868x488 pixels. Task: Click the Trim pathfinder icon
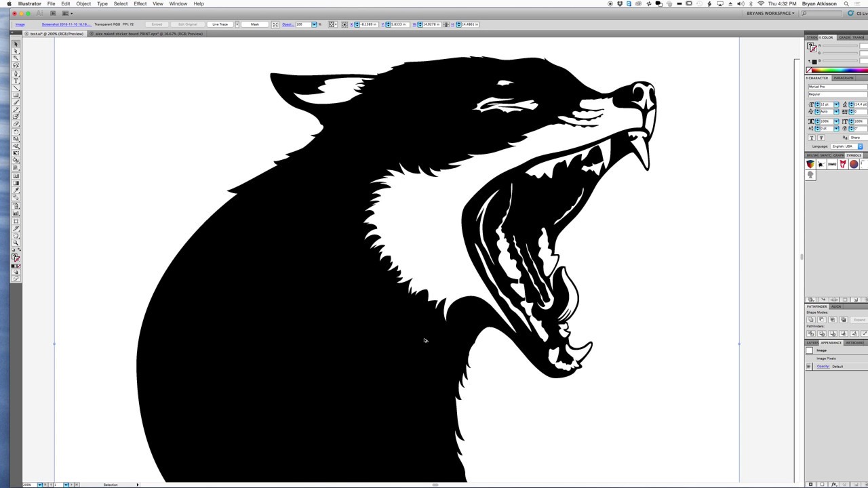click(x=822, y=333)
